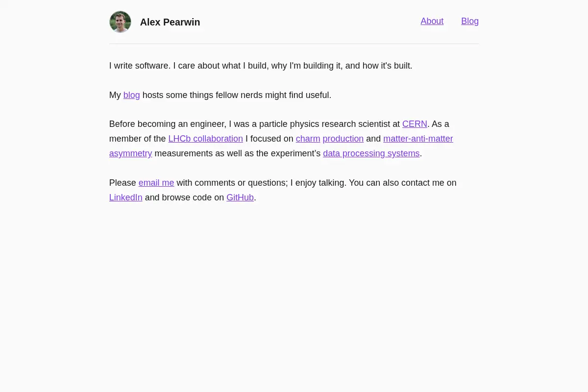Viewport: 588px width, 392px height.
Task: Click the phrase 'and browse code on'
Action: (x=184, y=197)
